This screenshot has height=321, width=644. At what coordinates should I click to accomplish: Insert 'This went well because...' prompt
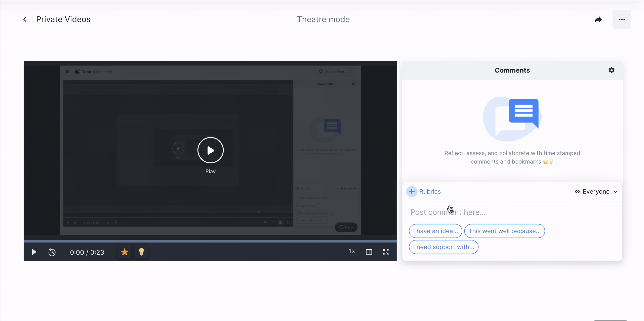tap(504, 231)
